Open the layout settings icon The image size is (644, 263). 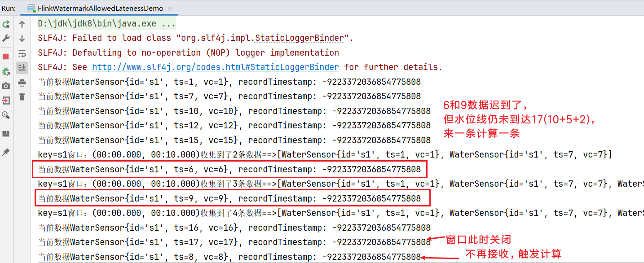6,134
